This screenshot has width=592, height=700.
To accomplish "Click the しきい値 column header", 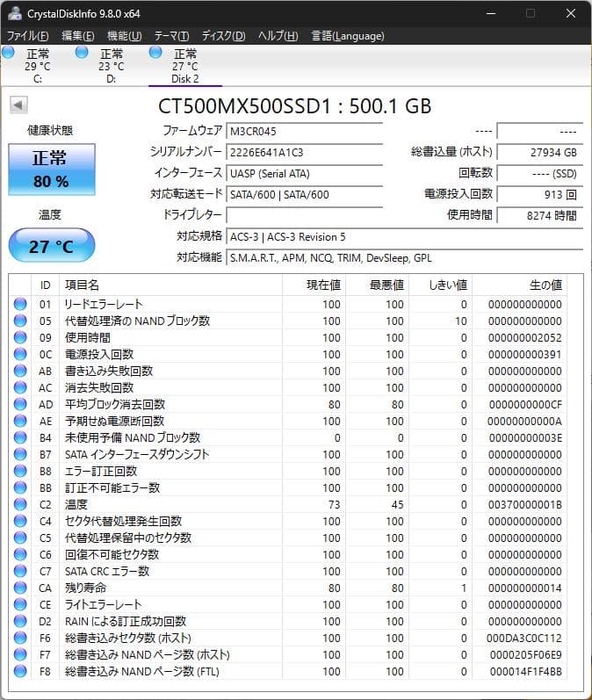I will (441, 285).
